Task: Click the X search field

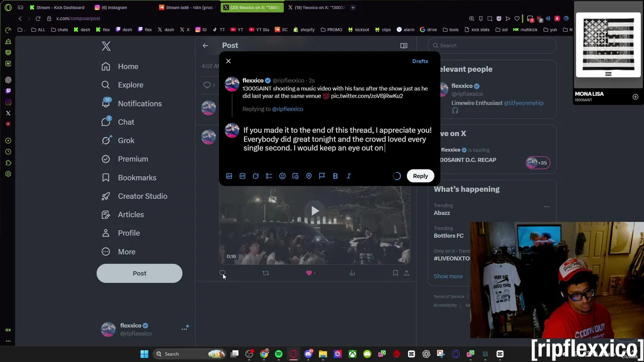Action: [493, 45]
